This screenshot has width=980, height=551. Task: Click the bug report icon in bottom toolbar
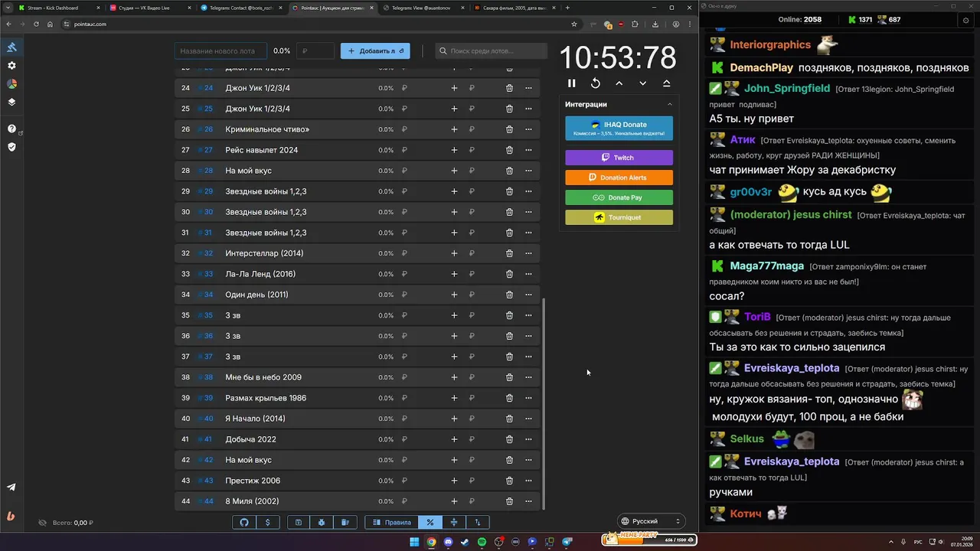point(322,522)
